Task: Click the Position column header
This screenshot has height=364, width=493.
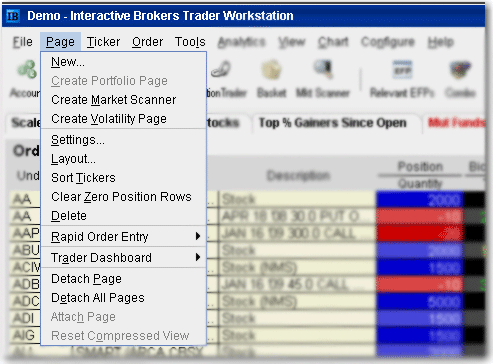Action: point(420,166)
